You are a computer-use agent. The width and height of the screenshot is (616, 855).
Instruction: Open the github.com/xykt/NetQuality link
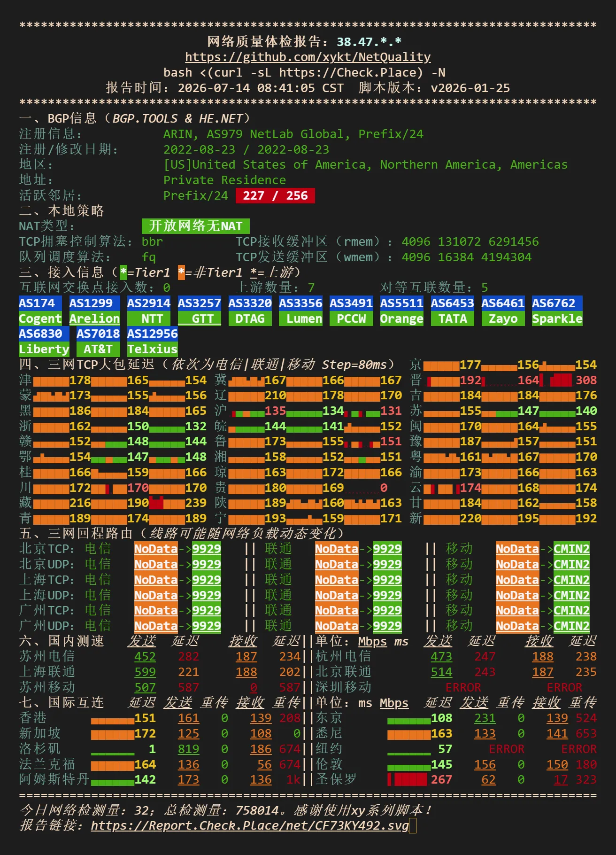308,57
